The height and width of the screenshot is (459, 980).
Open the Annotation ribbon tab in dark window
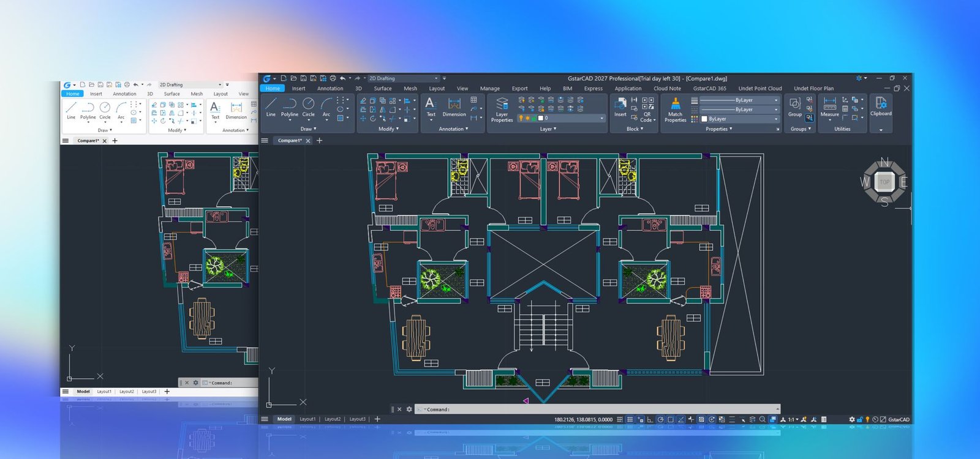(x=330, y=88)
